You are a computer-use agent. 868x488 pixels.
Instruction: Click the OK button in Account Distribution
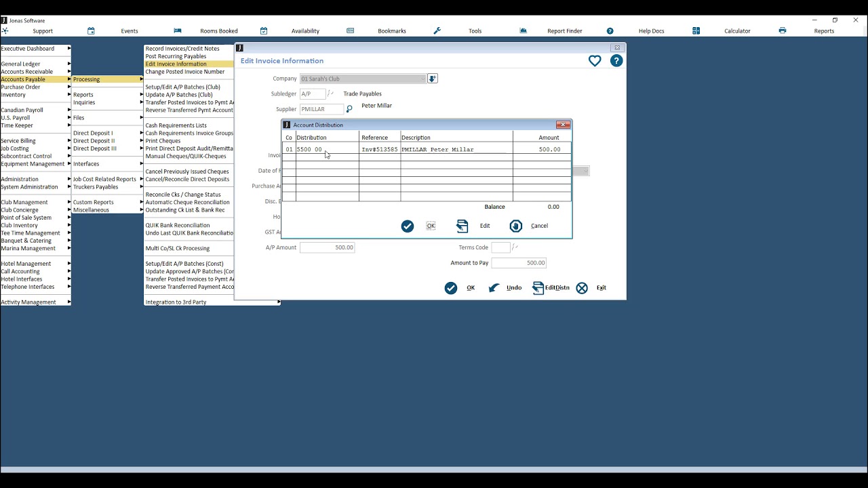coord(431,226)
